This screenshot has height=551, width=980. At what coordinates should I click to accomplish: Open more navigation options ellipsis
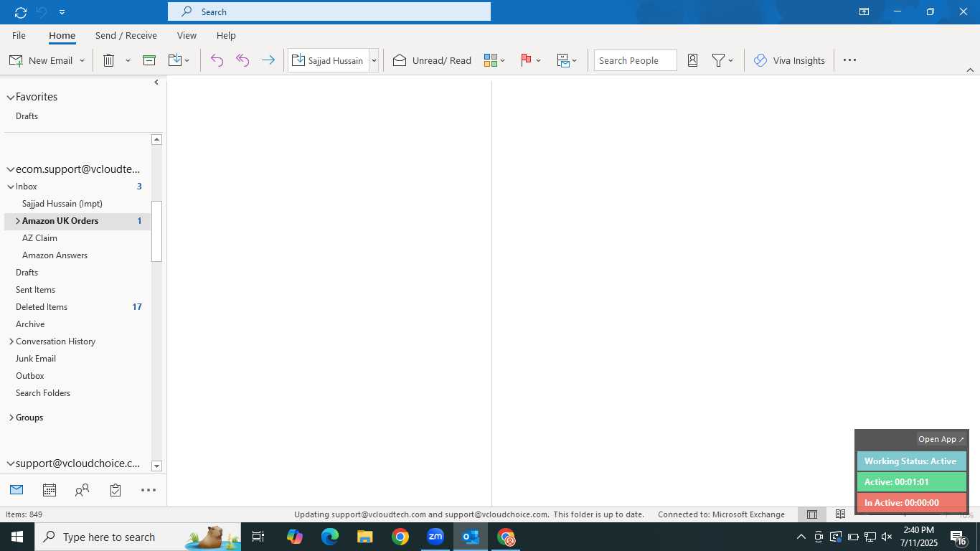[149, 490]
